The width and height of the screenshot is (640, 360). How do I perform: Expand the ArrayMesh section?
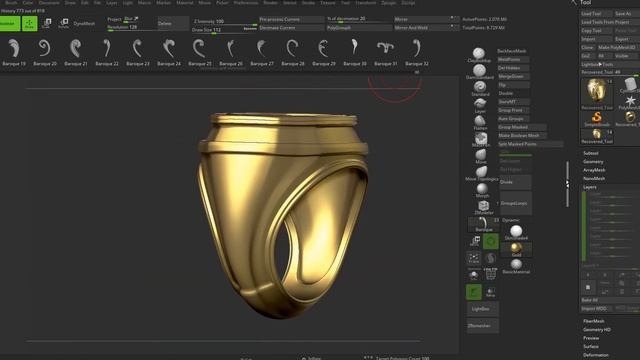(x=594, y=170)
